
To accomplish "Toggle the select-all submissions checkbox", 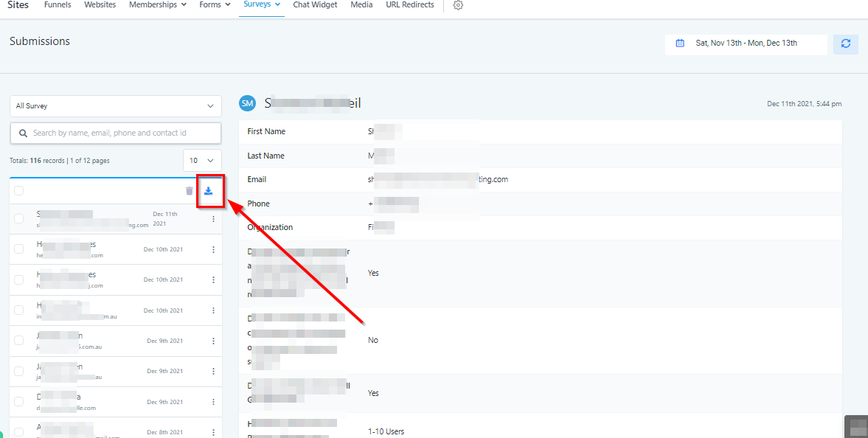I will pos(19,191).
